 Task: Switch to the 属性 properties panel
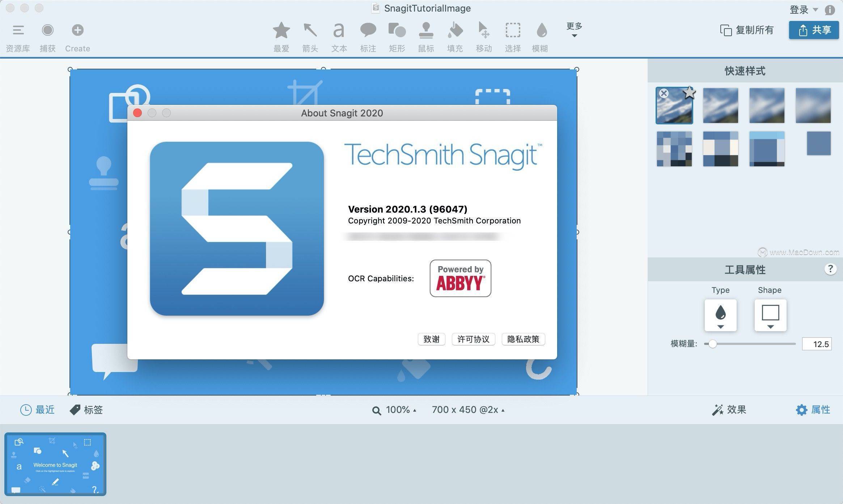tap(813, 410)
